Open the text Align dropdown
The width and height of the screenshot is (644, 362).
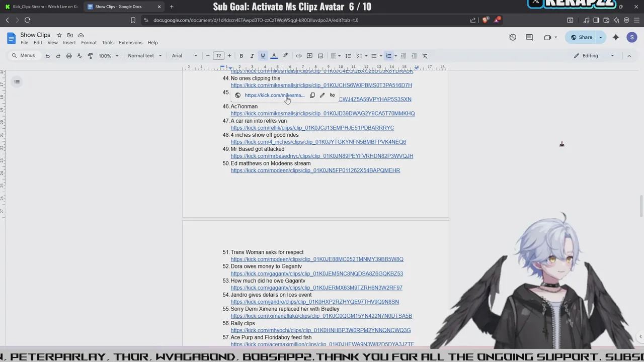pyautogui.click(x=336, y=56)
